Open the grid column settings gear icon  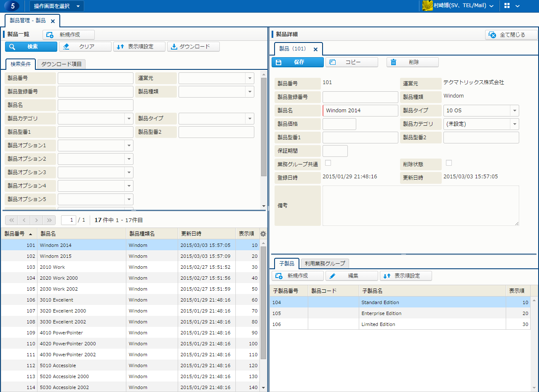[263, 234]
